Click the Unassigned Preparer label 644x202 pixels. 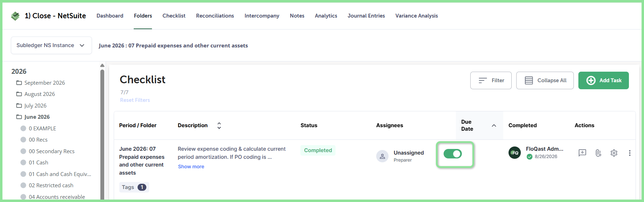(x=409, y=156)
